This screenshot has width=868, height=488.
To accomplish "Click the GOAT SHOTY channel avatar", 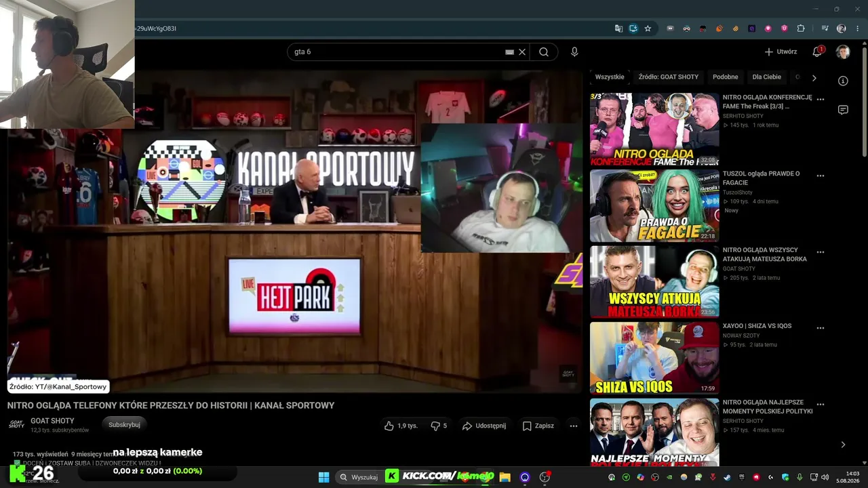I will coord(16,424).
